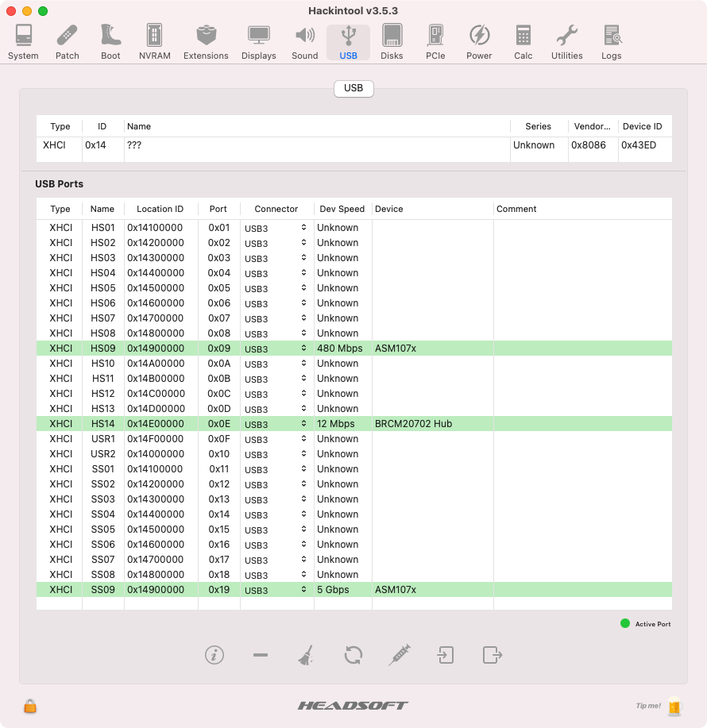Select the USB tab above controller table

tap(353, 88)
